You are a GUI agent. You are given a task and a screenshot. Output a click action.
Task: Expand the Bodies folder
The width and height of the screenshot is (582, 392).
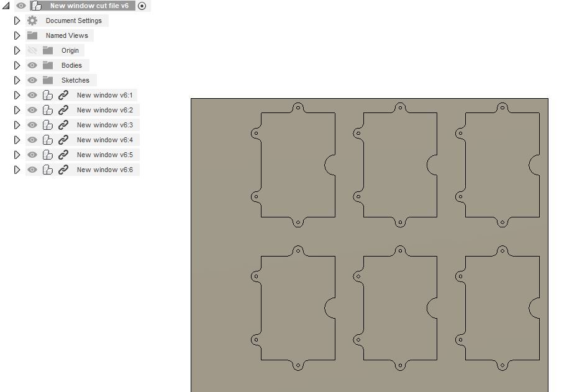point(17,65)
